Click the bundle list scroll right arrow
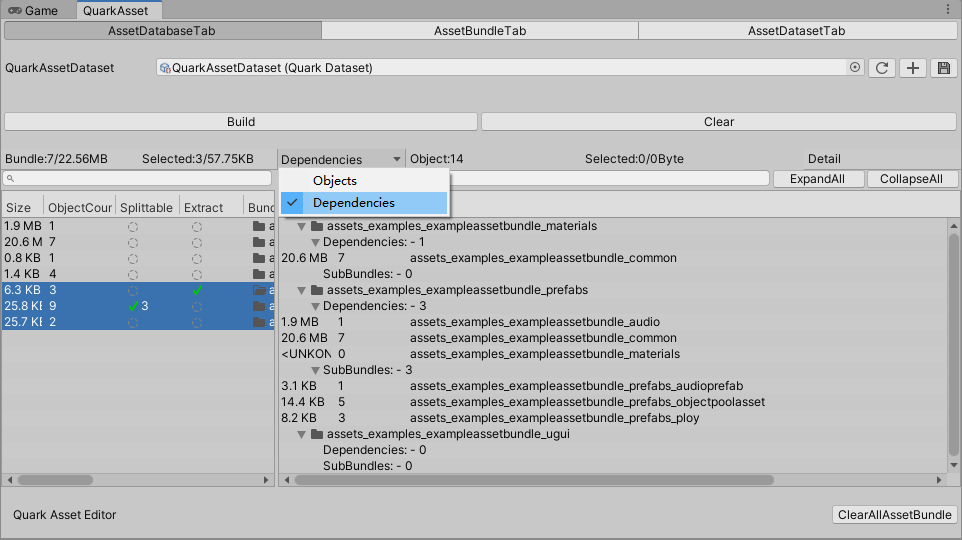Image resolution: width=962 pixels, height=540 pixels. (x=266, y=480)
